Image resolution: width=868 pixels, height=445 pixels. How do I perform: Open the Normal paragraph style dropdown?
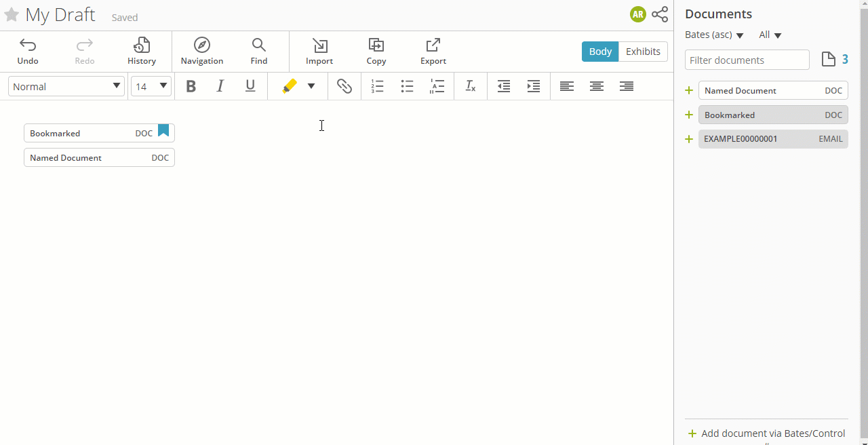(x=66, y=86)
